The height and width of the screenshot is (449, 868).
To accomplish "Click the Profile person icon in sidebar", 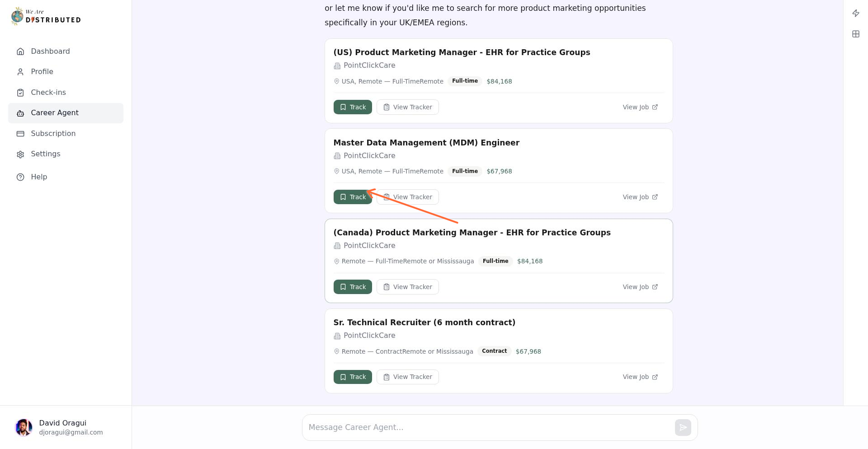I will point(20,71).
